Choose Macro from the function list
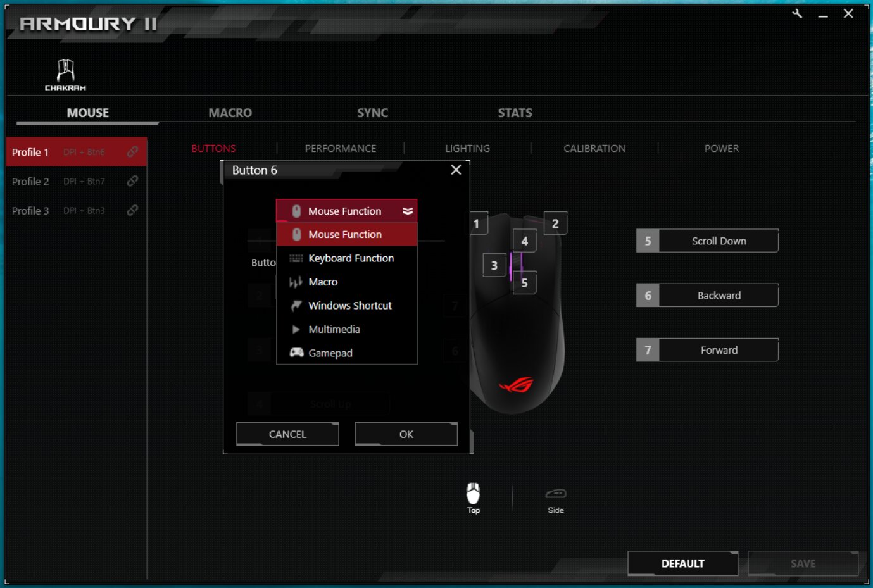The height and width of the screenshot is (588, 873). tap(346, 282)
